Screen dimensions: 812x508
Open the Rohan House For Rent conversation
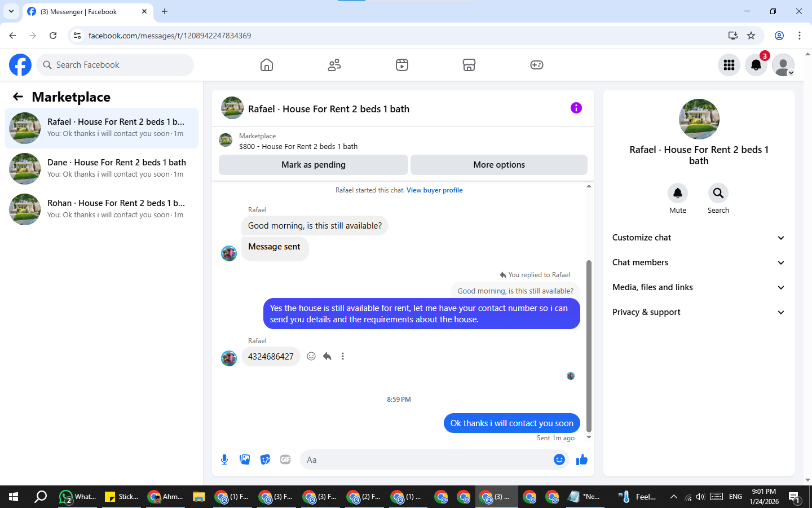101,209
